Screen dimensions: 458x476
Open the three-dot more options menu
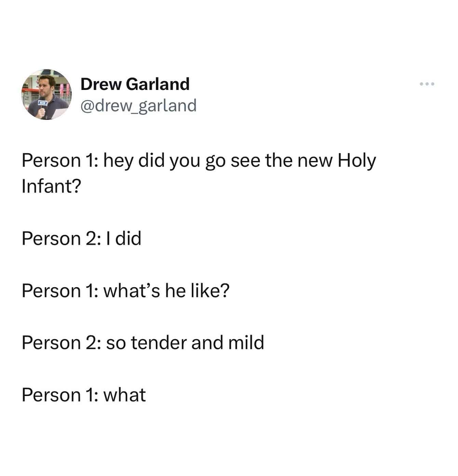[427, 84]
